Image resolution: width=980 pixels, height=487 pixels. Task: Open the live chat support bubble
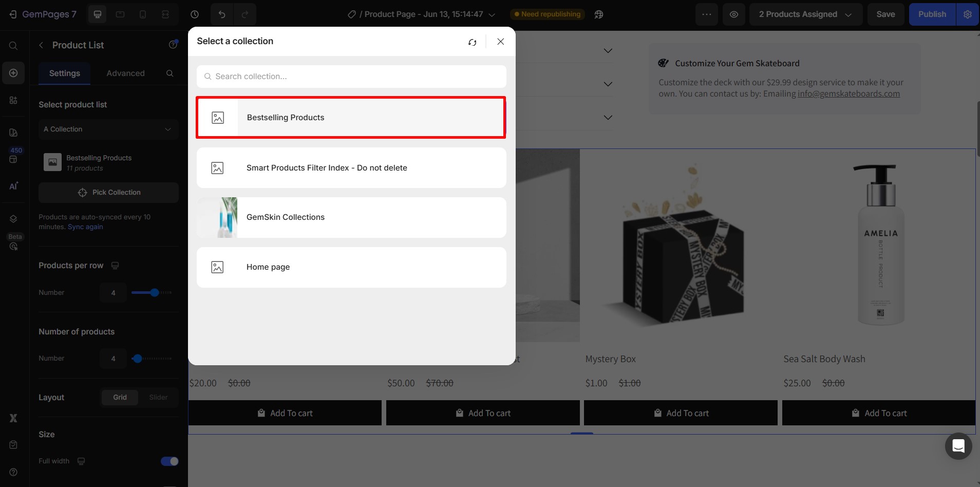pos(958,446)
